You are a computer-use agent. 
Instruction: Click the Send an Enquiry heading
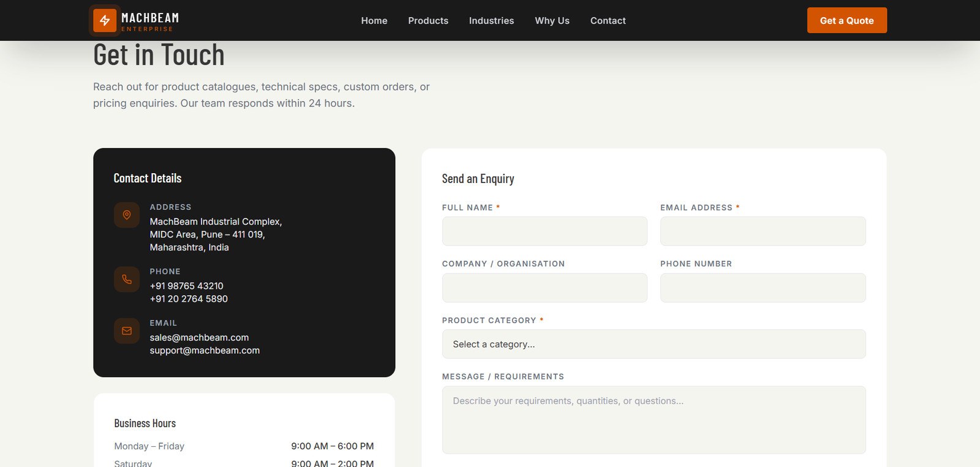click(x=478, y=179)
